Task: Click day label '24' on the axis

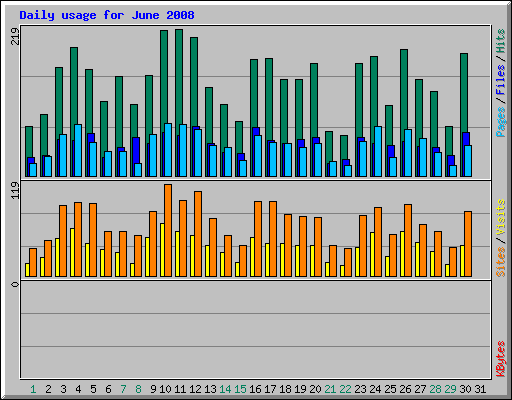Action: (x=375, y=389)
